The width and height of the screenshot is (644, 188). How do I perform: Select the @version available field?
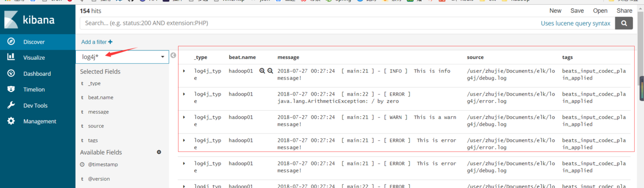tap(99, 179)
